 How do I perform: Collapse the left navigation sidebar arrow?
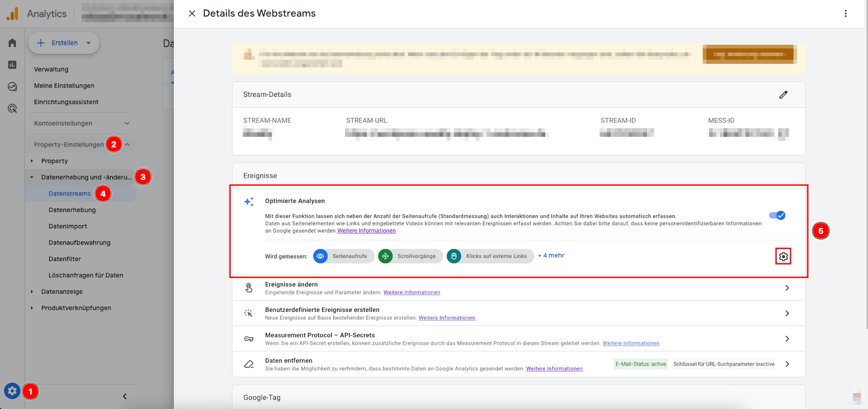pos(125,396)
